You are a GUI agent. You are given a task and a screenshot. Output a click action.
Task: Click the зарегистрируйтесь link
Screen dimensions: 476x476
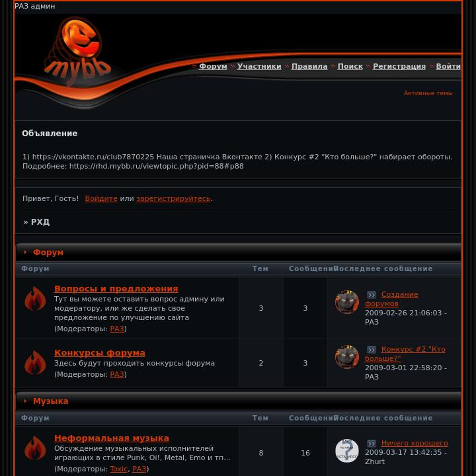[173, 198]
